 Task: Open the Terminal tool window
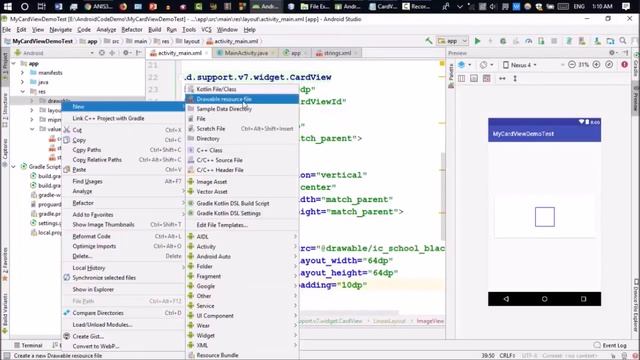click(28, 345)
